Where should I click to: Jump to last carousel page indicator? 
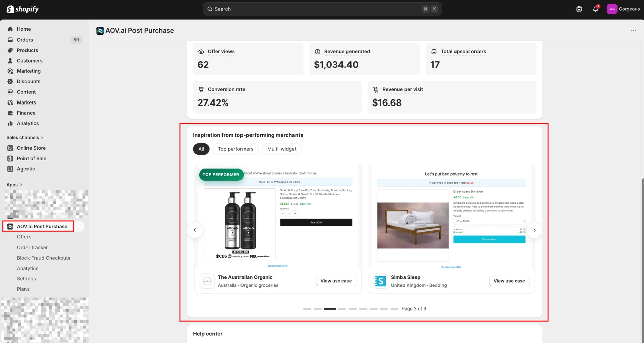pyautogui.click(x=395, y=309)
